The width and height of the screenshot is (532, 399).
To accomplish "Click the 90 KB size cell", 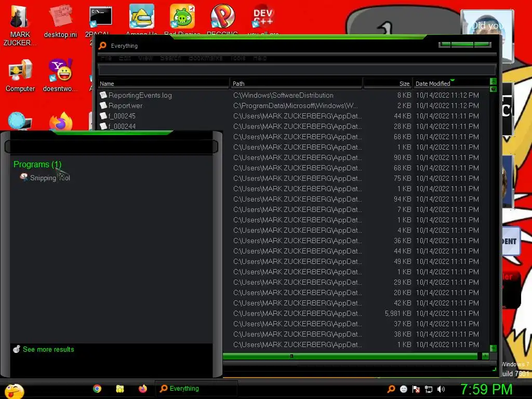I will [x=403, y=157].
